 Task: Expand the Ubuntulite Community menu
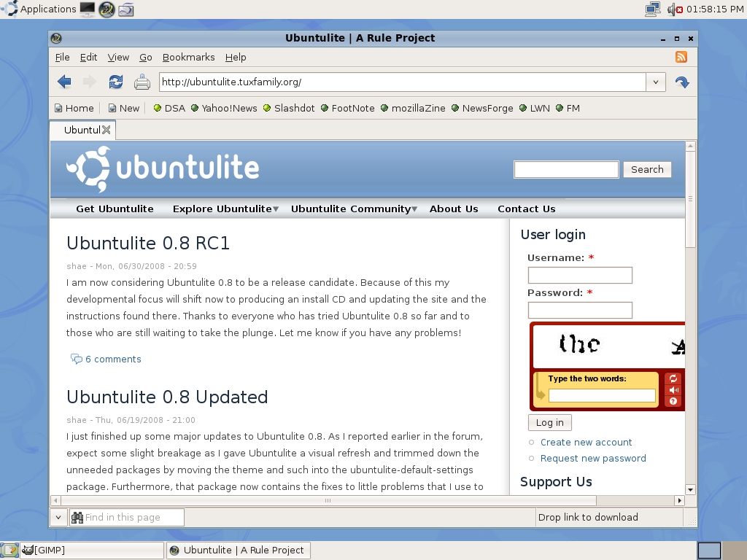pos(354,209)
